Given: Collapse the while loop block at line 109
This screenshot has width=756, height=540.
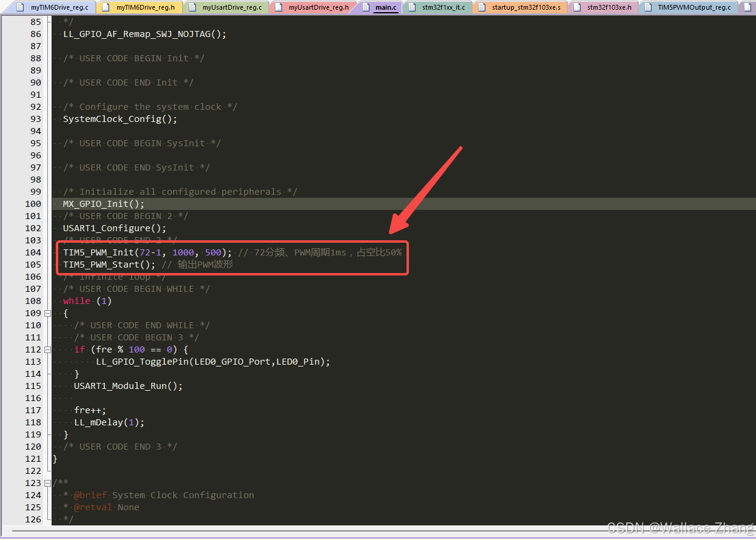Looking at the screenshot, I should pos(47,313).
